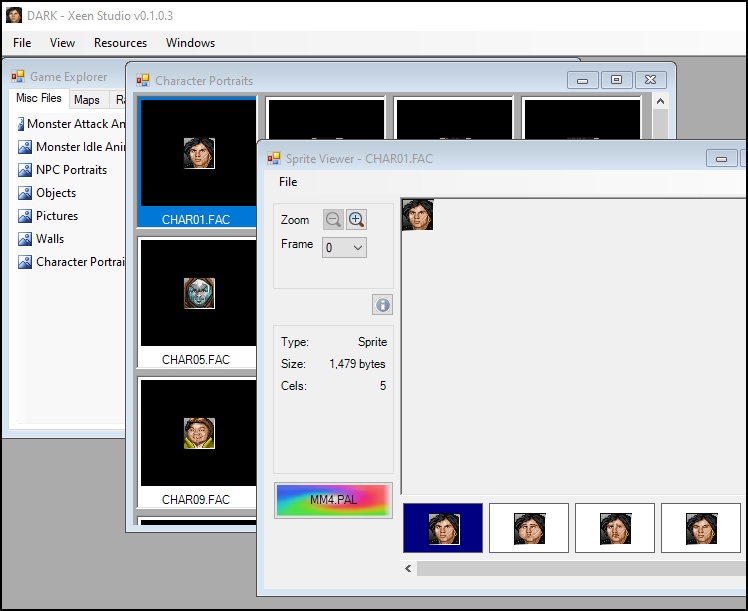
Task: Select the third frame thumbnail in the strip
Action: pos(615,528)
